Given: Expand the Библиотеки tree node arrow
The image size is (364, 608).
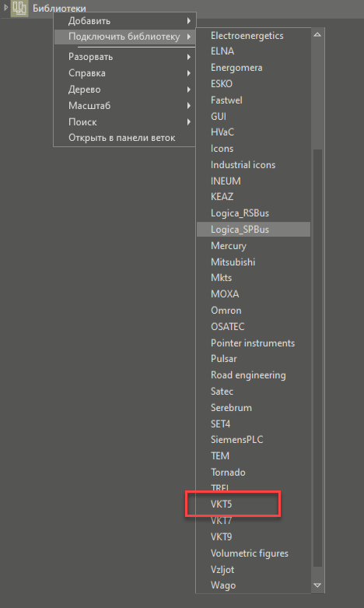Looking at the screenshot, I should point(5,7).
